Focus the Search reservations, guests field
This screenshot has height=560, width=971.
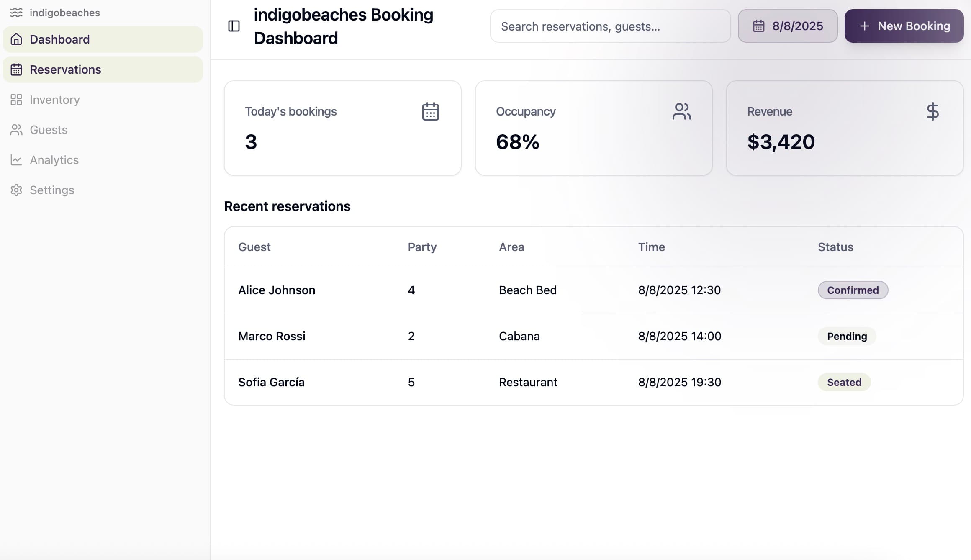611,26
